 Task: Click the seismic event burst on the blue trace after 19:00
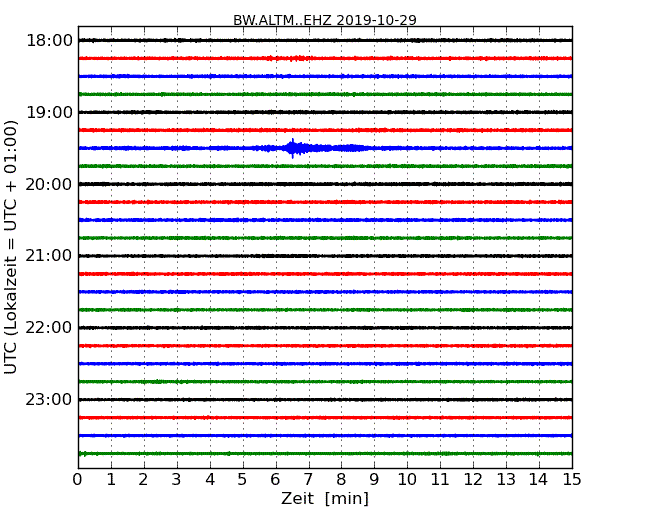pos(309,148)
